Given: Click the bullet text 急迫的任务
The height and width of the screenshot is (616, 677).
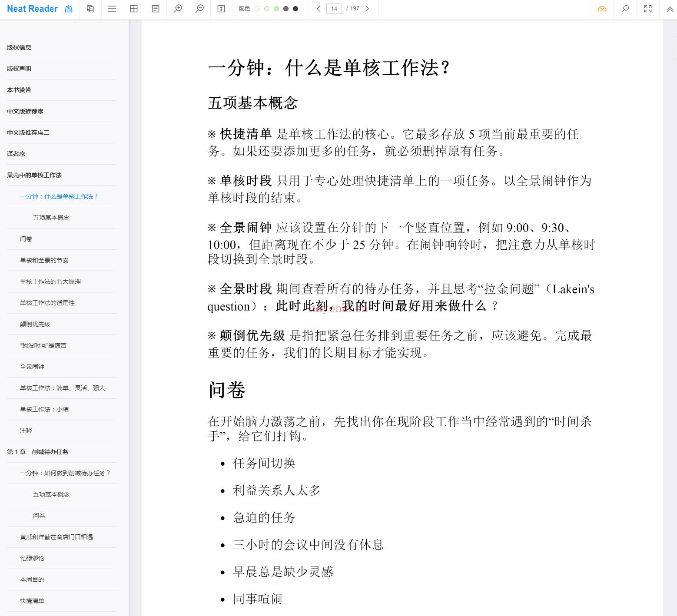Looking at the screenshot, I should pos(264,517).
